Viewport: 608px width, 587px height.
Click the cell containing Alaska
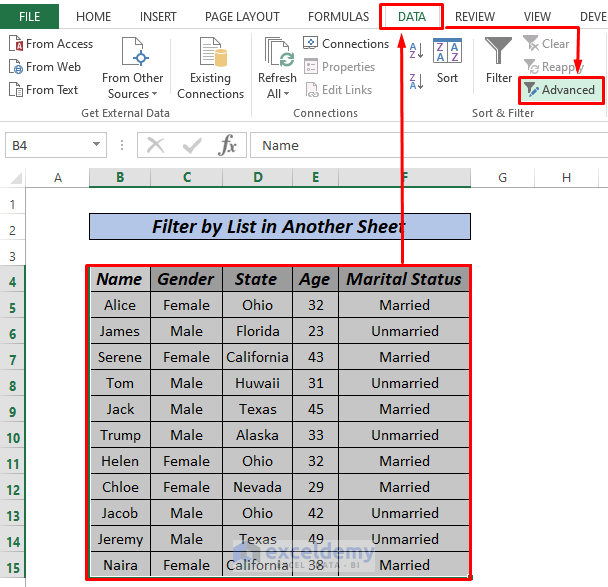(257, 435)
